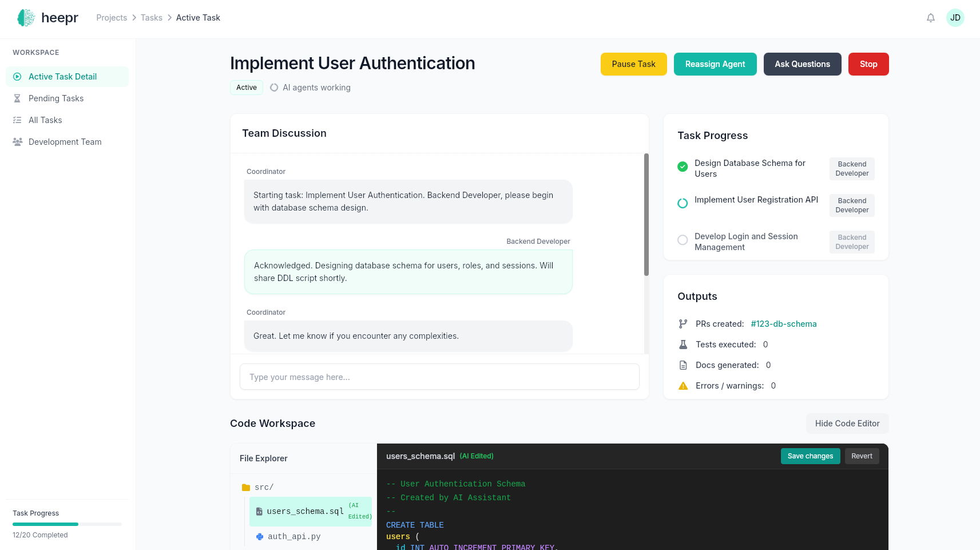Click the tests flask icon in Outputs
980x550 pixels.
[683, 344]
